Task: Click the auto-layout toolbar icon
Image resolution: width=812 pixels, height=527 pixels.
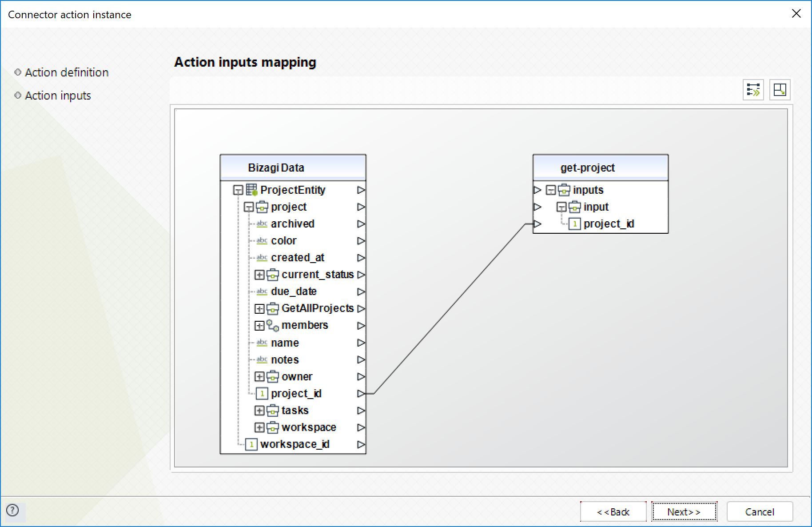Action: click(780, 90)
